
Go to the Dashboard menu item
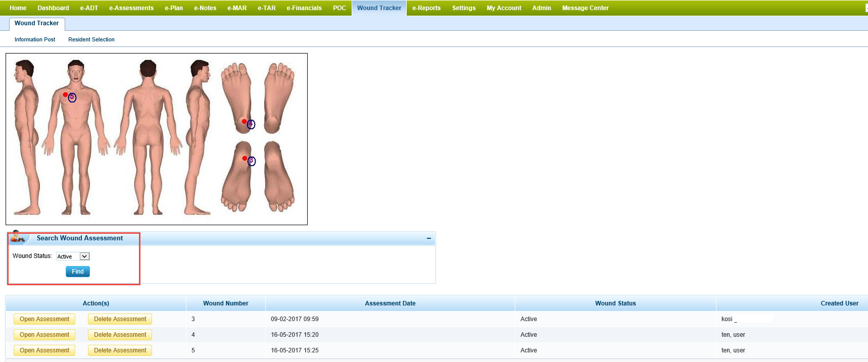coord(53,8)
